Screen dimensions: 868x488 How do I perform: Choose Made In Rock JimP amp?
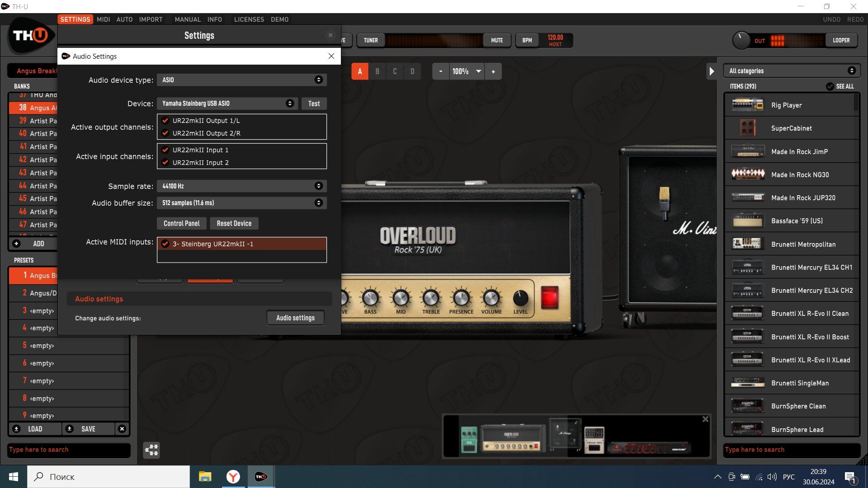tap(792, 151)
